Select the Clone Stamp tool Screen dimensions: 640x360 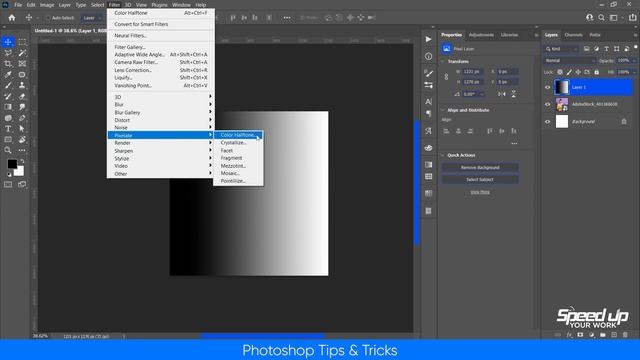click(22, 85)
